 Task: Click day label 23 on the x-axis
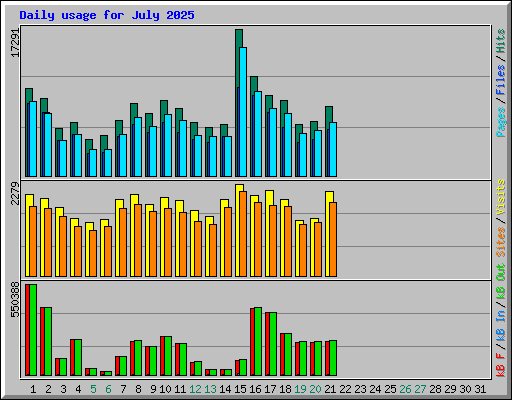360,389
